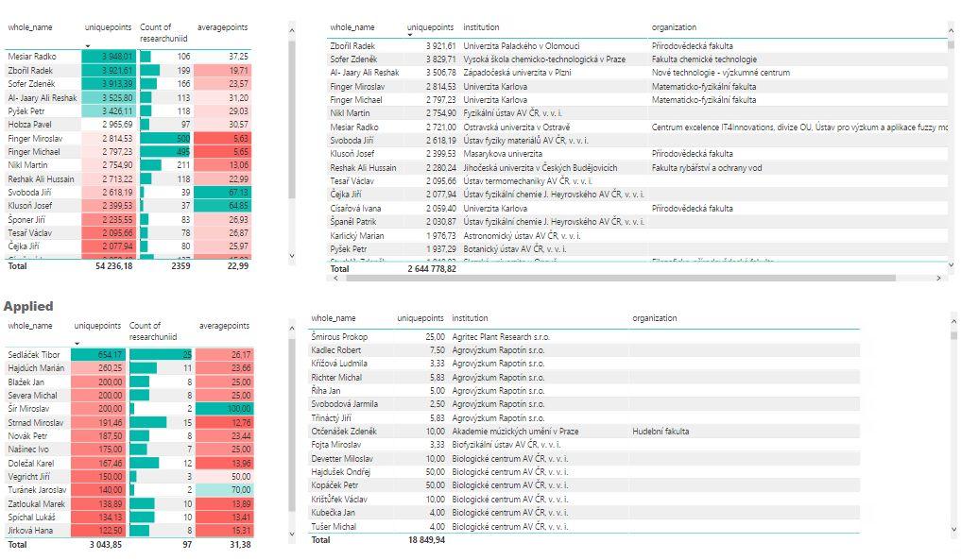Click the sort arrow under uniquepoints in the top-left table
The image size is (961, 560).
88,46
